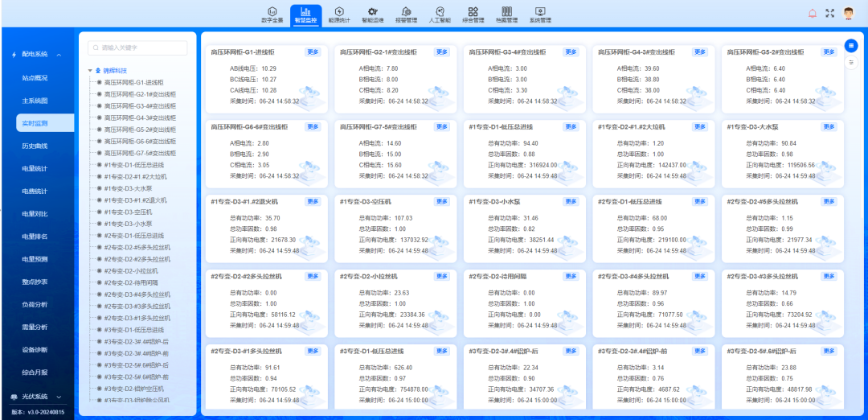Focus the 请输入关键字 search field
Screen dimensions: 868x420
click(137, 48)
